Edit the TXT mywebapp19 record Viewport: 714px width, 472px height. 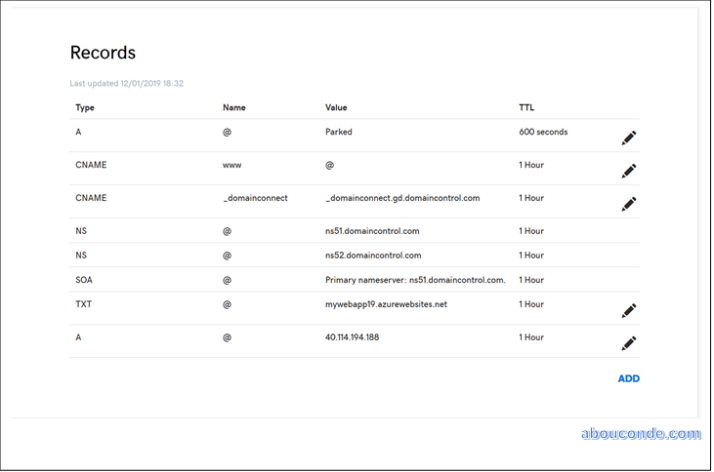[628, 311]
